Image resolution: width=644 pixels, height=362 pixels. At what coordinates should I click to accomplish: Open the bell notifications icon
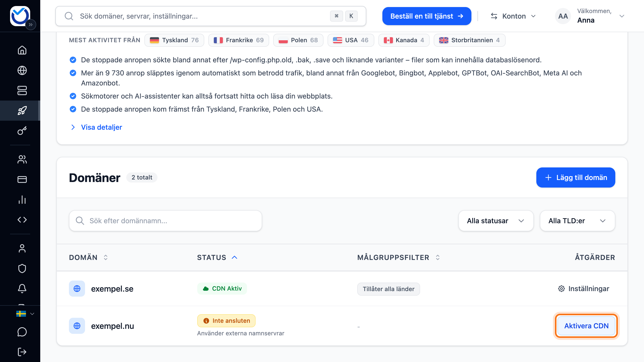click(x=22, y=289)
